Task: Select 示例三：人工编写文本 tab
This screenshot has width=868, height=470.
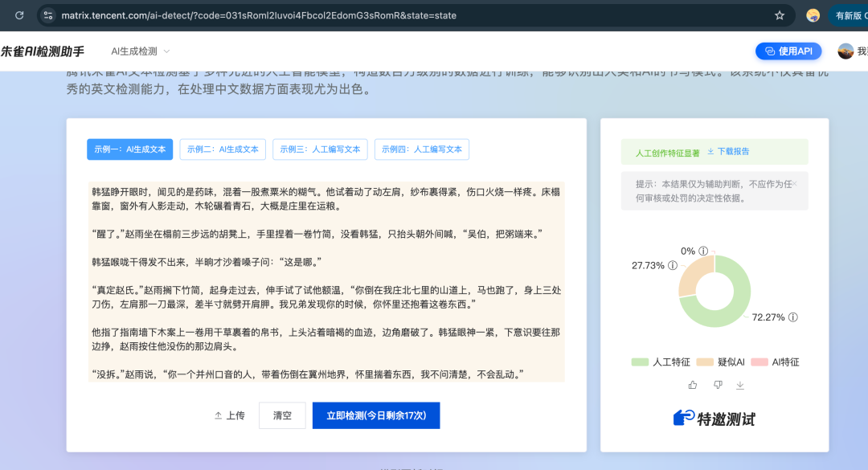Action: point(320,149)
